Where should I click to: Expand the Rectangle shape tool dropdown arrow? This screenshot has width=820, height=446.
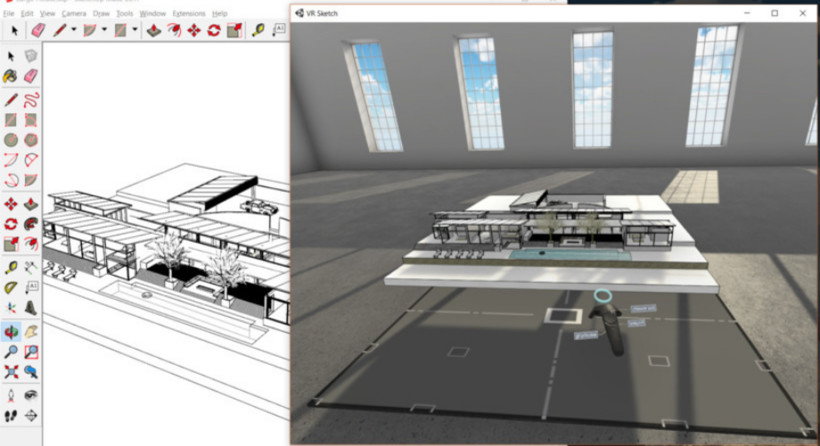point(134,31)
